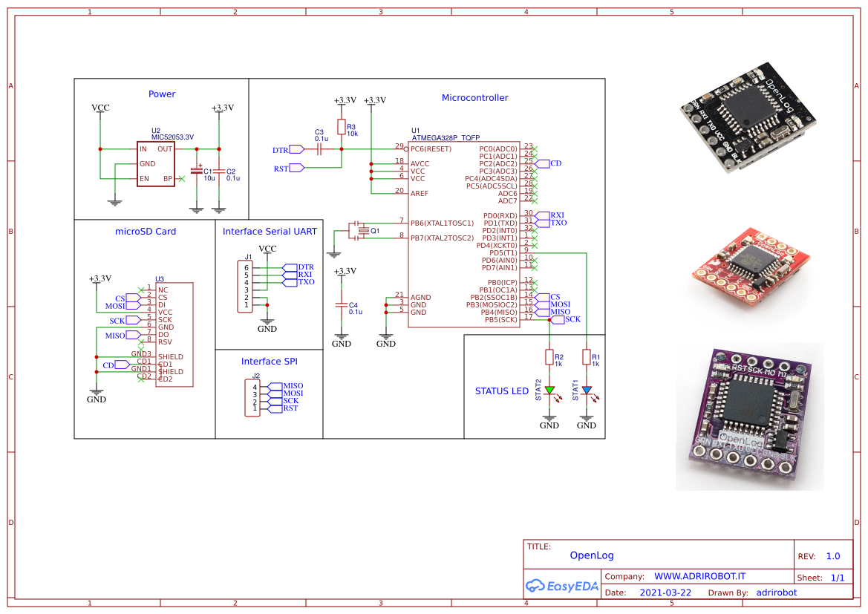Click the OpenLog title text

pyautogui.click(x=592, y=555)
